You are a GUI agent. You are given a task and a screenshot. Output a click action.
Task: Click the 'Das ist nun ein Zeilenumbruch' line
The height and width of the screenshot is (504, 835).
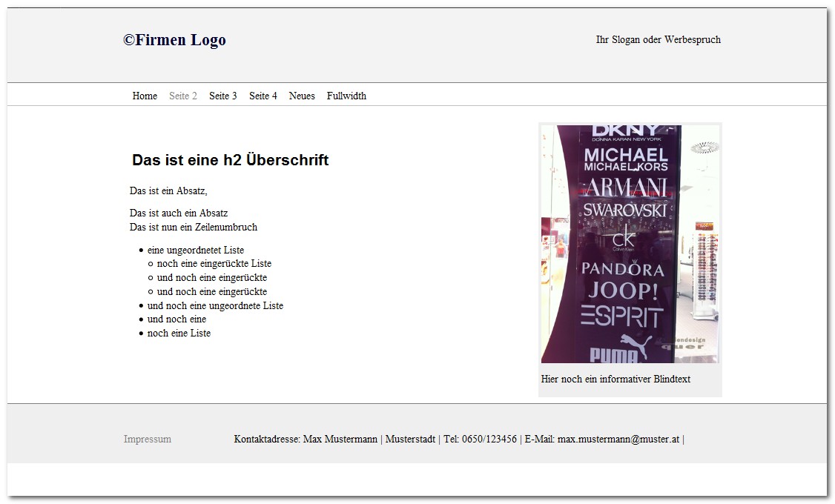[x=194, y=227]
